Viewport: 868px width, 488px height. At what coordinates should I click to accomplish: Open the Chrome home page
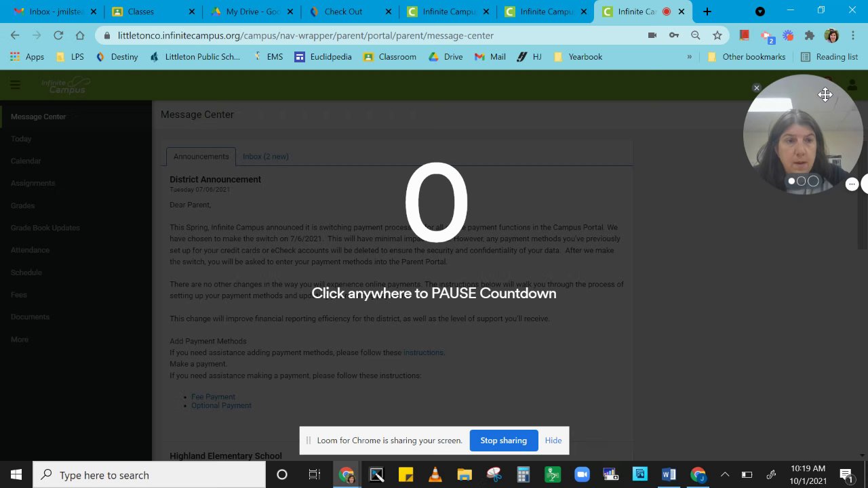click(80, 35)
